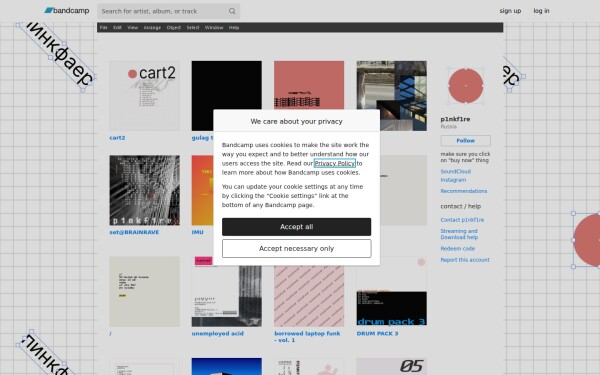
Task: Choose Accept necessary only
Action: pos(297,249)
